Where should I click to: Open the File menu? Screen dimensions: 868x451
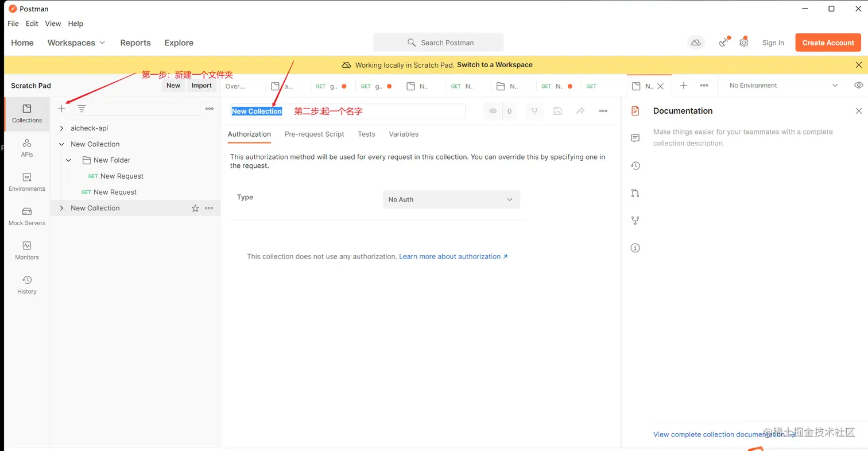point(13,24)
